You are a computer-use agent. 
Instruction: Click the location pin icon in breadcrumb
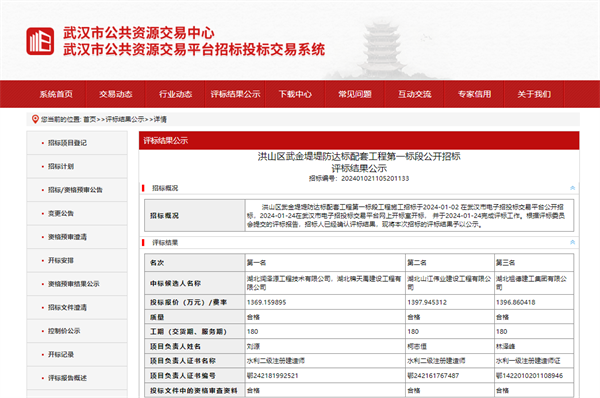[x=35, y=119]
